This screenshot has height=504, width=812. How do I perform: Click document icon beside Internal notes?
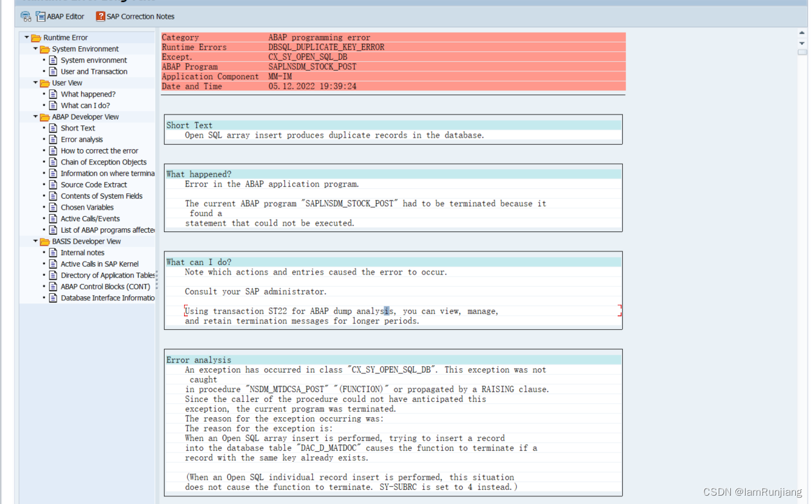pyautogui.click(x=53, y=253)
